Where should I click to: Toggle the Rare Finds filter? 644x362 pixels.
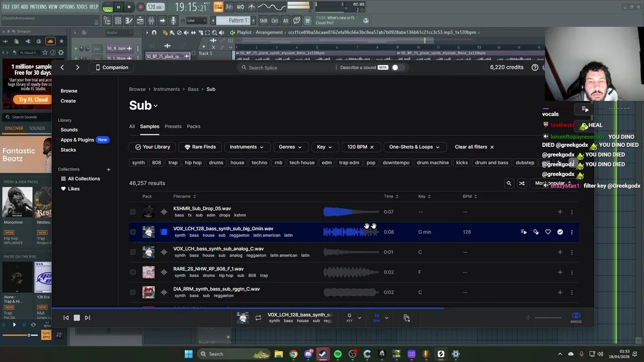point(200,147)
